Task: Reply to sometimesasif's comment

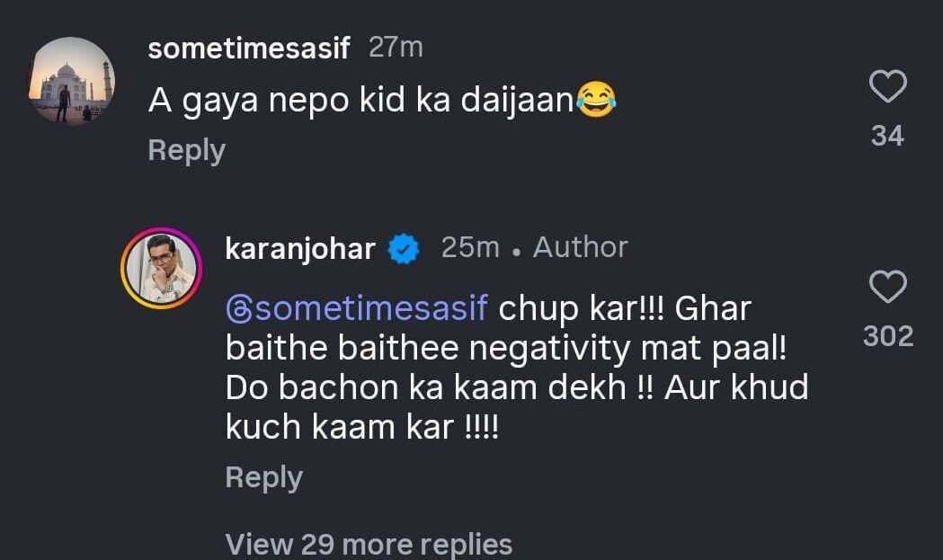Action: pyautogui.click(x=186, y=150)
